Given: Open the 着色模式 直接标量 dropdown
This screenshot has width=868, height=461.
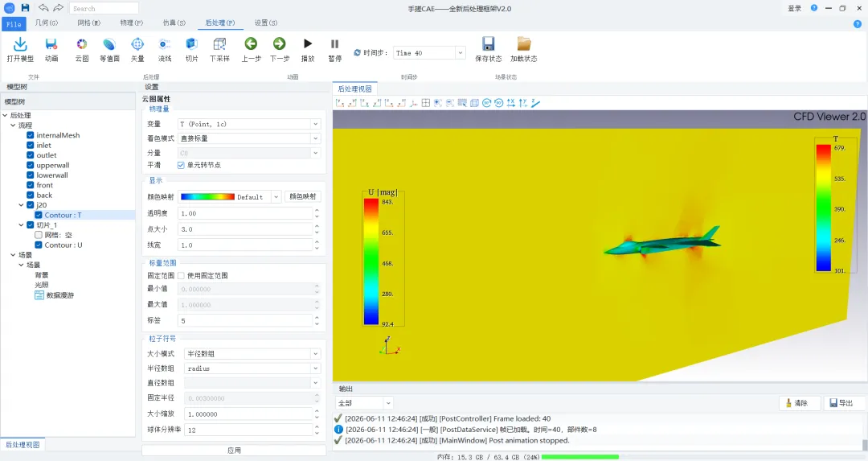Looking at the screenshot, I should (x=248, y=138).
